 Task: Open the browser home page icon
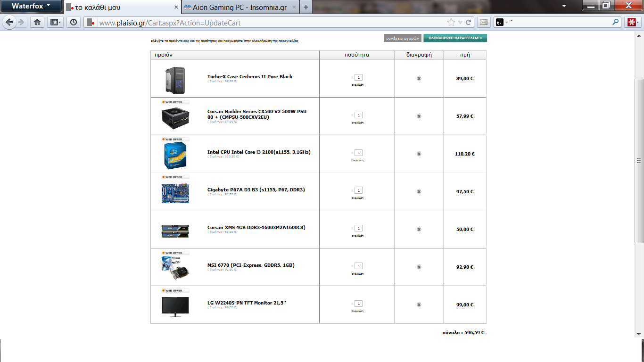pos(37,22)
